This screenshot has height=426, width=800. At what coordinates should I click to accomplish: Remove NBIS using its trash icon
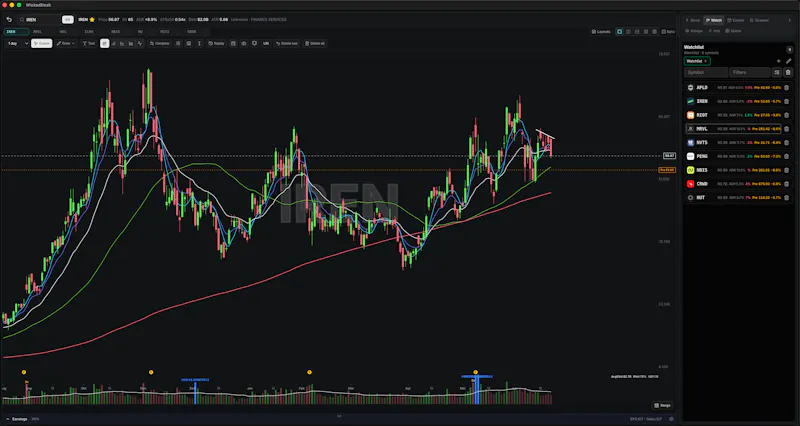(x=786, y=170)
